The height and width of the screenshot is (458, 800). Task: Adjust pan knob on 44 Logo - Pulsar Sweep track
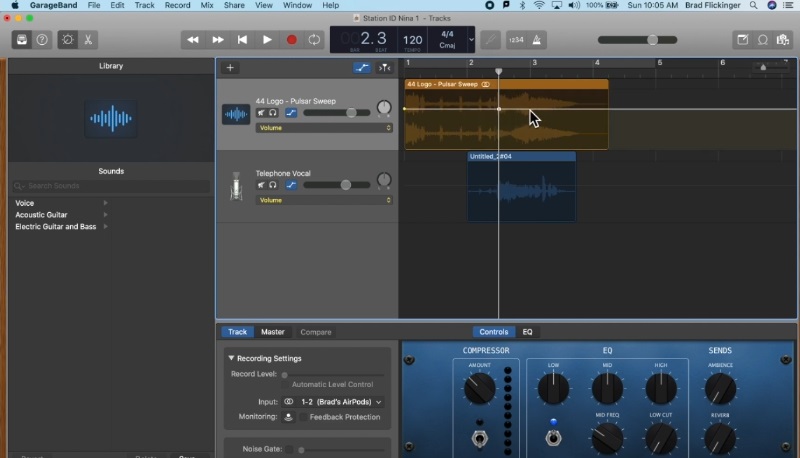tap(384, 108)
